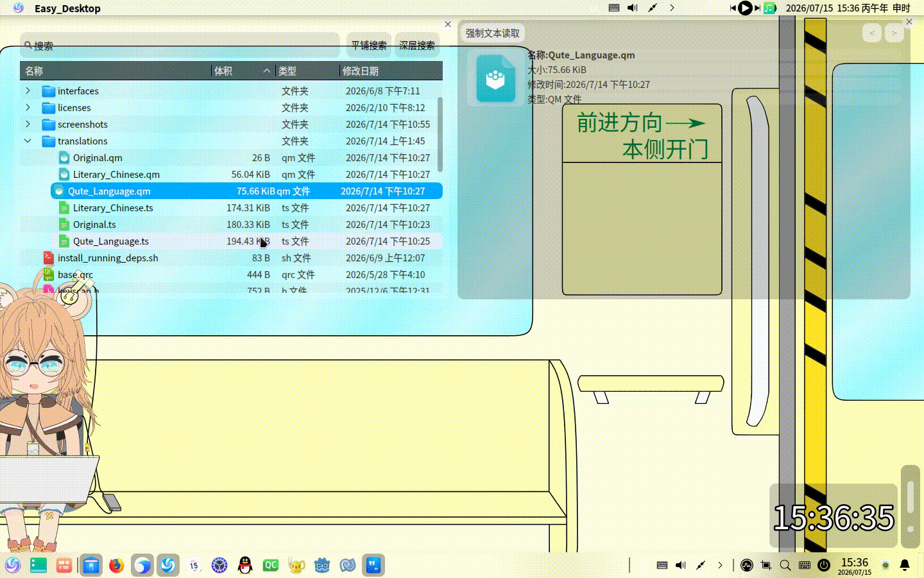Image resolution: width=924 pixels, height=578 pixels.
Task: Select the Literary_Chinese.ts file
Action: (232, 207)
